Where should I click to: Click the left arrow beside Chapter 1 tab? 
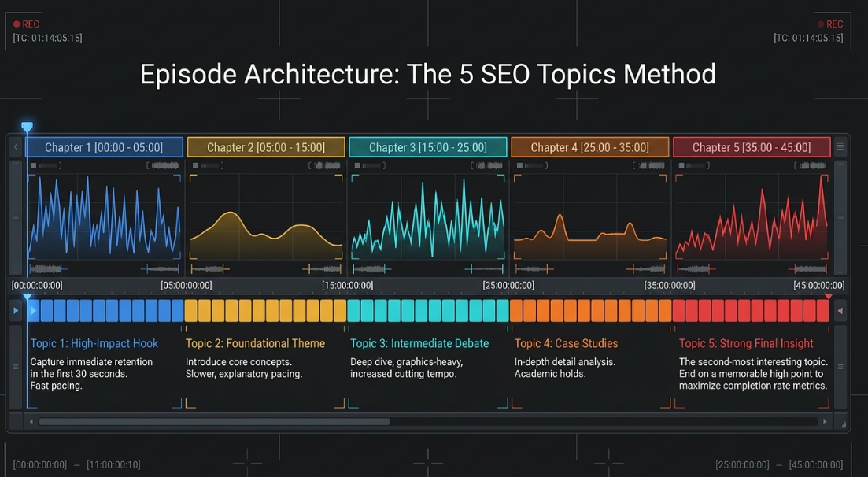(x=16, y=147)
